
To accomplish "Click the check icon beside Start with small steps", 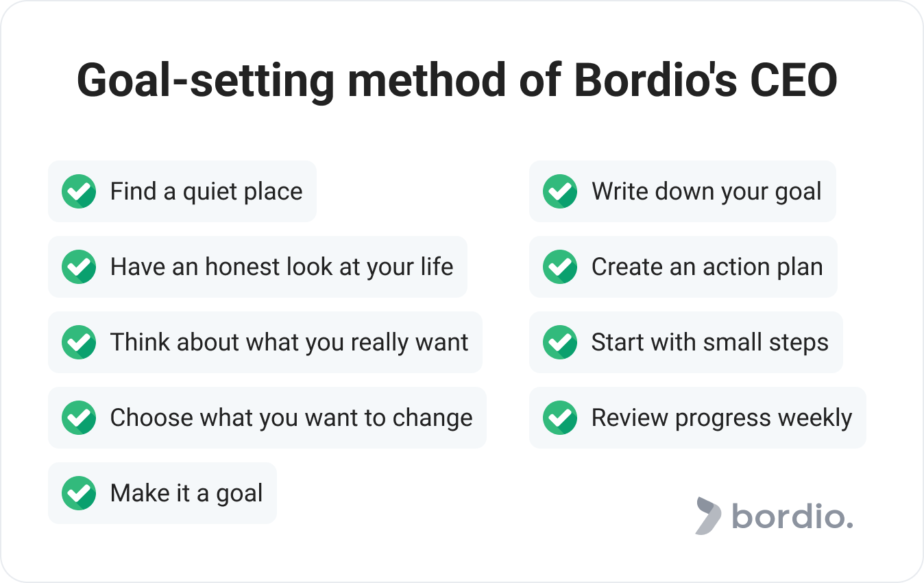I will (560, 342).
